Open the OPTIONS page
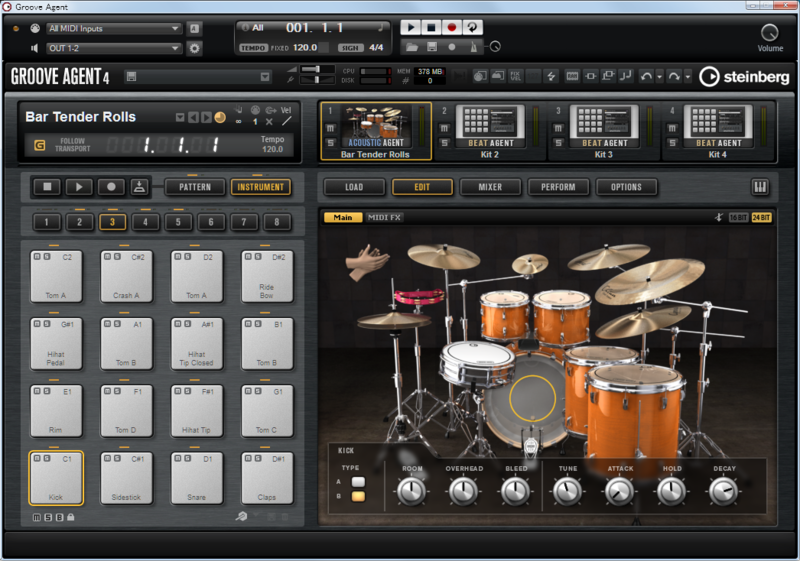The image size is (800, 561). point(627,187)
